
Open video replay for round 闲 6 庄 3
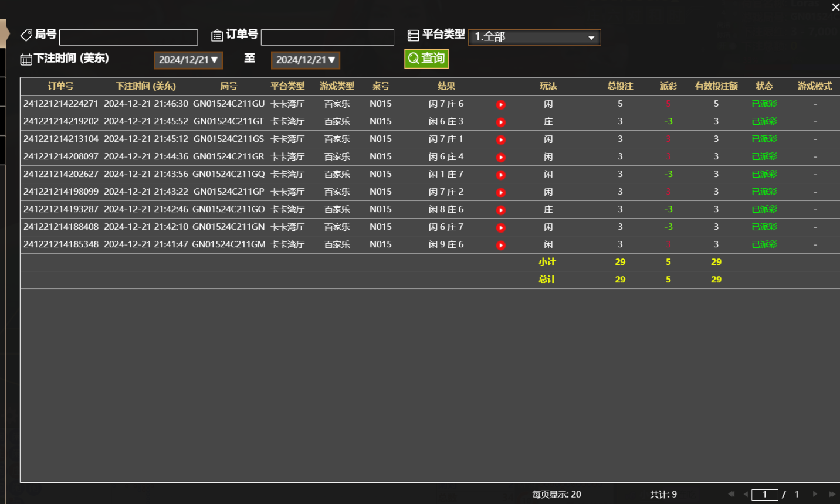pos(500,121)
